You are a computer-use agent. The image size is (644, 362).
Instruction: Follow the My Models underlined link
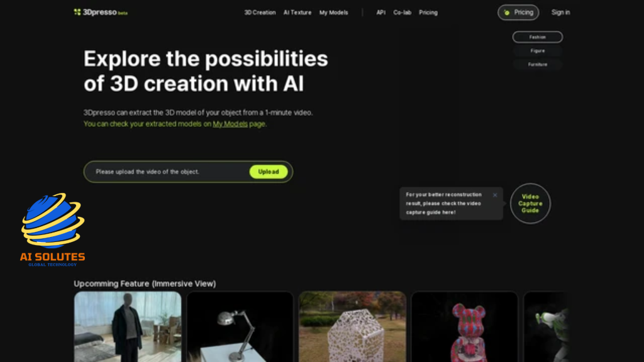click(230, 124)
